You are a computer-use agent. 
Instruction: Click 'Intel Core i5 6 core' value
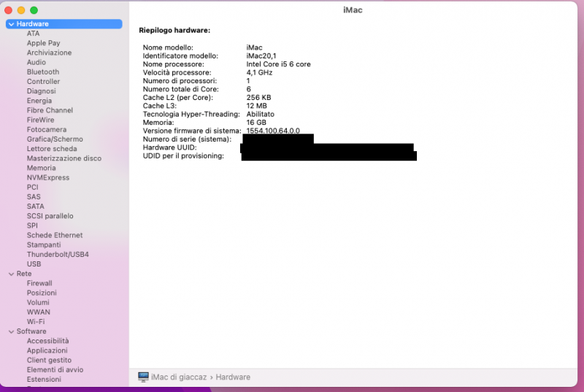tap(278, 64)
